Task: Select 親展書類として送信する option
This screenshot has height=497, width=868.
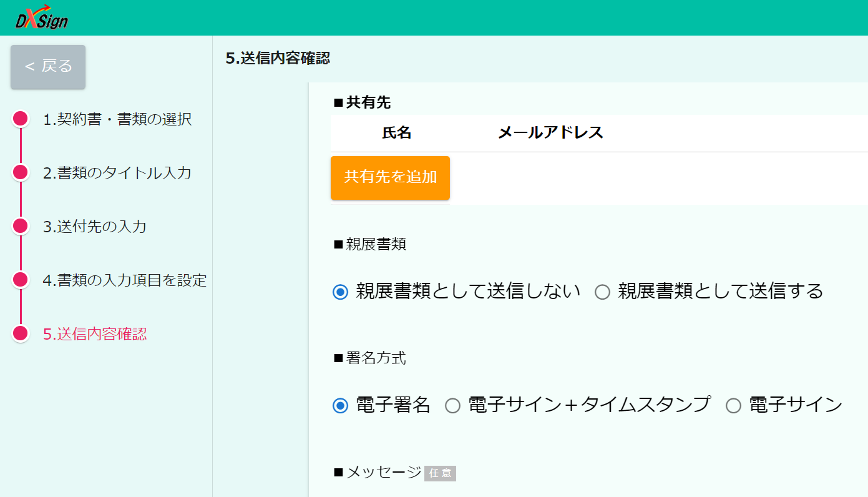Action: point(602,291)
